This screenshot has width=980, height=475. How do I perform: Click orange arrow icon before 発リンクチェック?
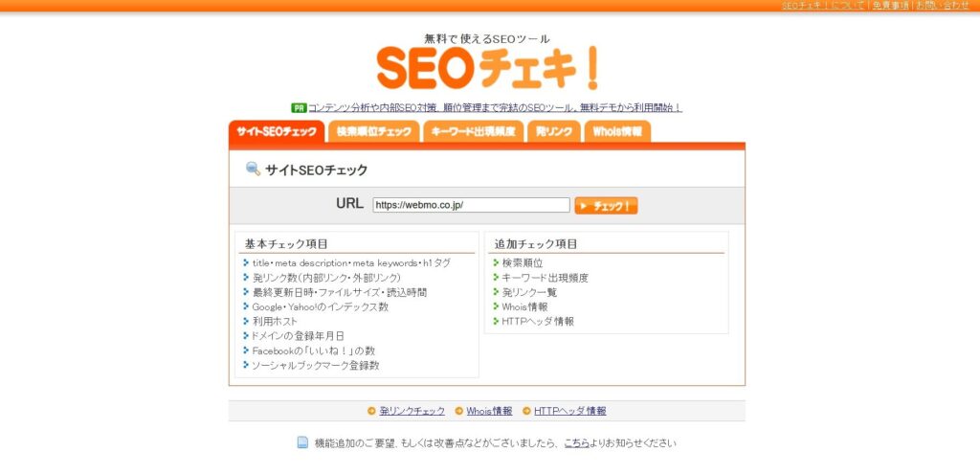point(371,411)
